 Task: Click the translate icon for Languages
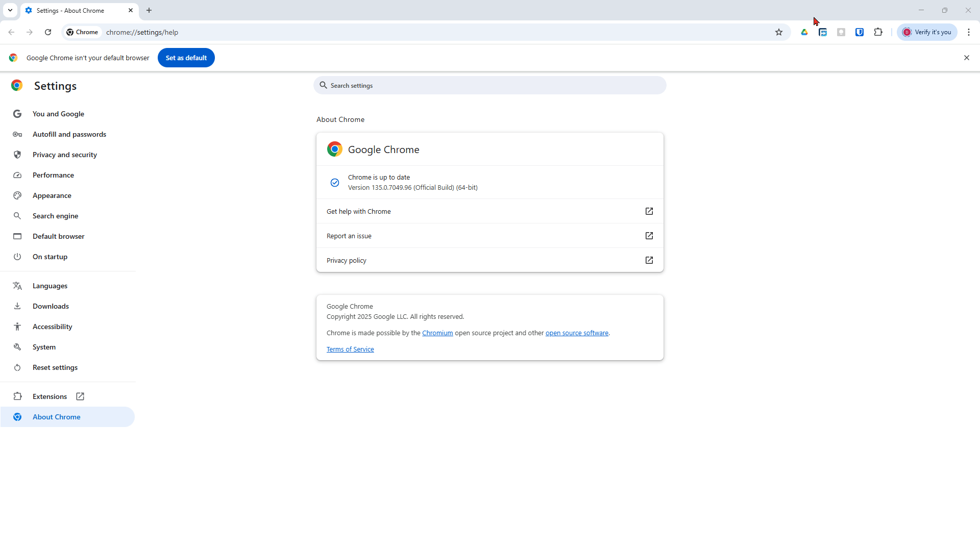point(17,286)
